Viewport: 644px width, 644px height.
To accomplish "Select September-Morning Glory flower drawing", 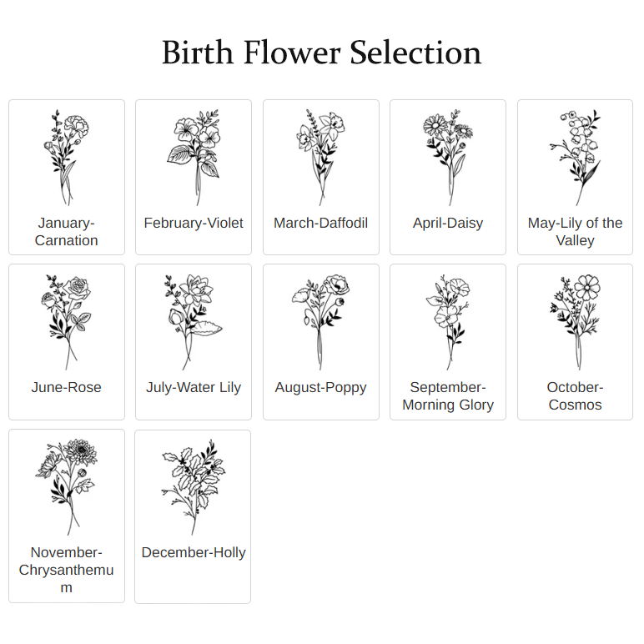I will (x=448, y=322).
